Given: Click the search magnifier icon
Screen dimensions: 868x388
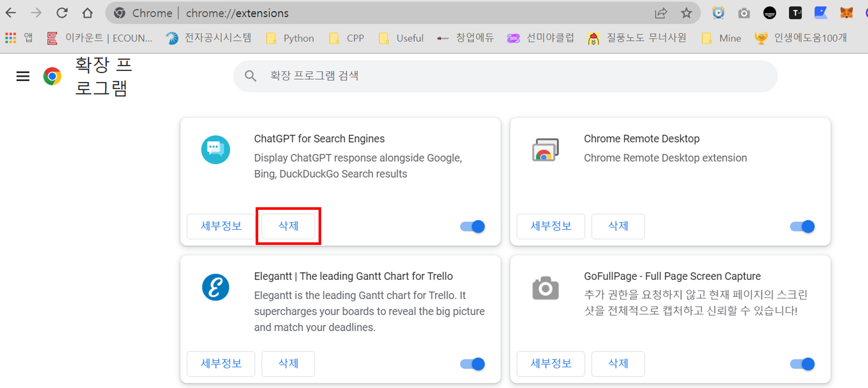Looking at the screenshot, I should [250, 76].
